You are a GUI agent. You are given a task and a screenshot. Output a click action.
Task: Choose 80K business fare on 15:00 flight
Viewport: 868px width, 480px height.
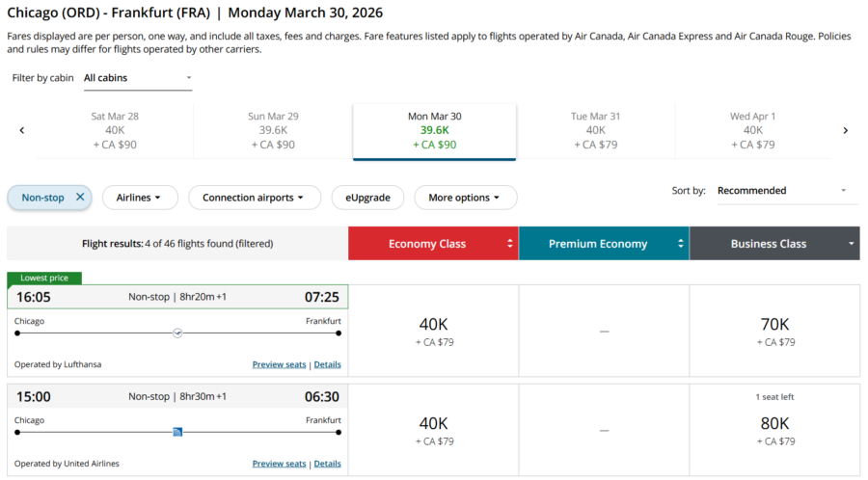tap(775, 430)
